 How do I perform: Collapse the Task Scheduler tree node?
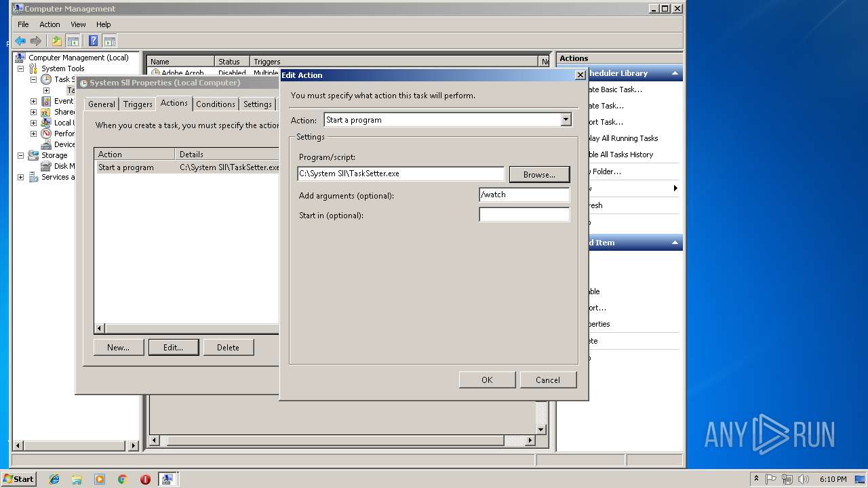tap(33, 79)
